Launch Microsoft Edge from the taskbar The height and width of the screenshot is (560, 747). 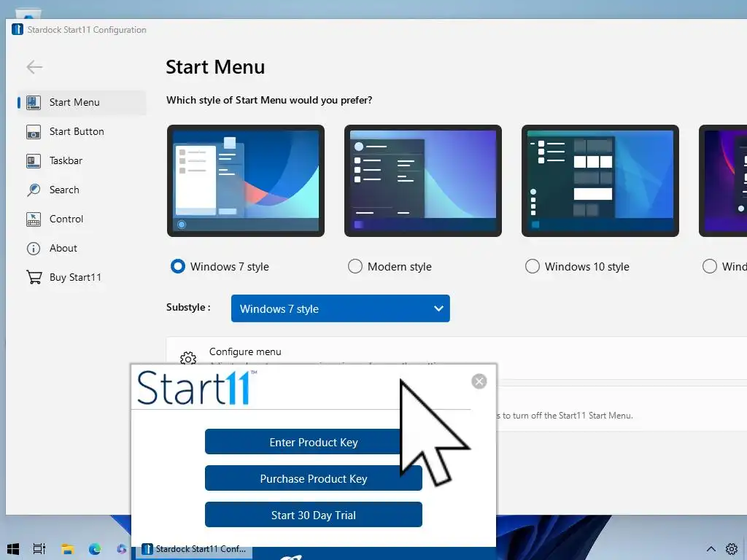pyautogui.click(x=95, y=549)
